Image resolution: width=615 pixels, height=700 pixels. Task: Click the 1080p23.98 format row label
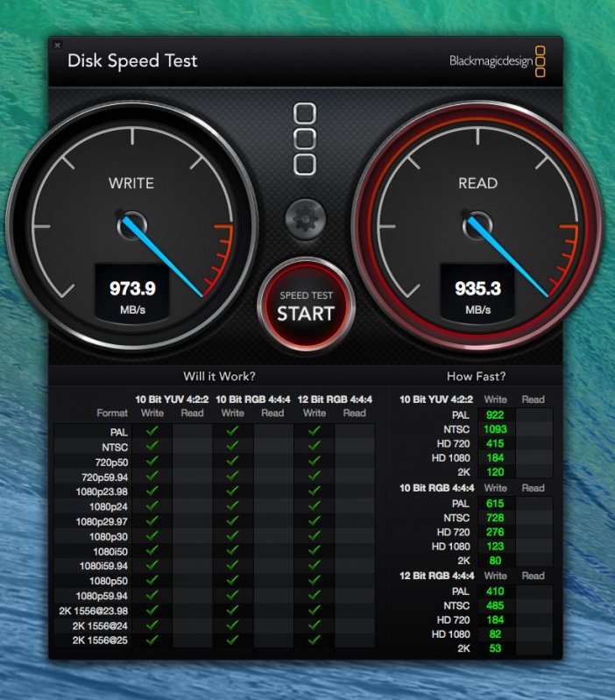[102, 491]
